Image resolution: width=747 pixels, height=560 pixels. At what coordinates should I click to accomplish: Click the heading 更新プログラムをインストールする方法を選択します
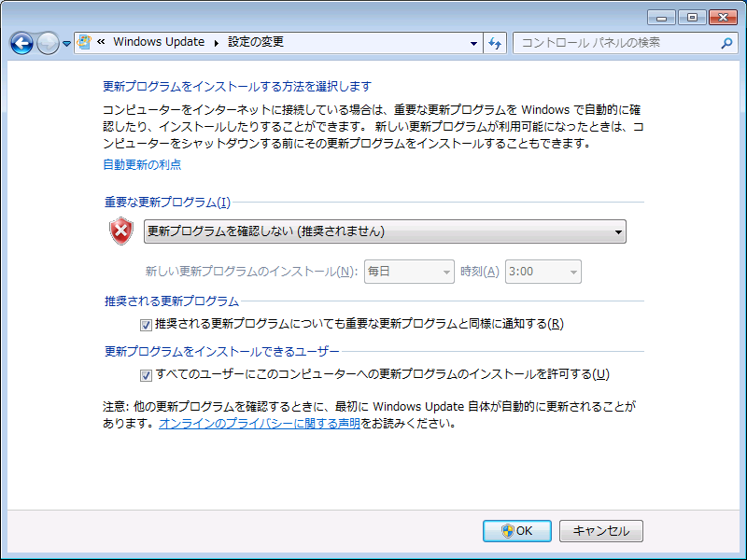point(237,87)
